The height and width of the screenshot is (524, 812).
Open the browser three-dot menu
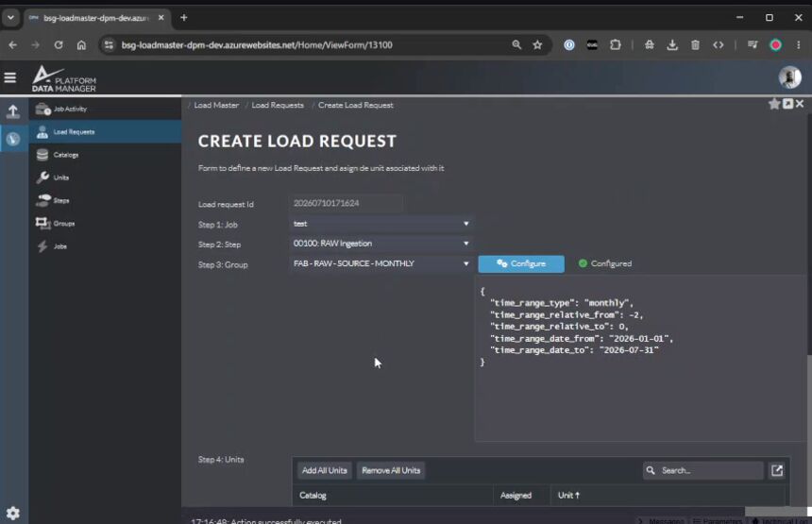point(799,45)
